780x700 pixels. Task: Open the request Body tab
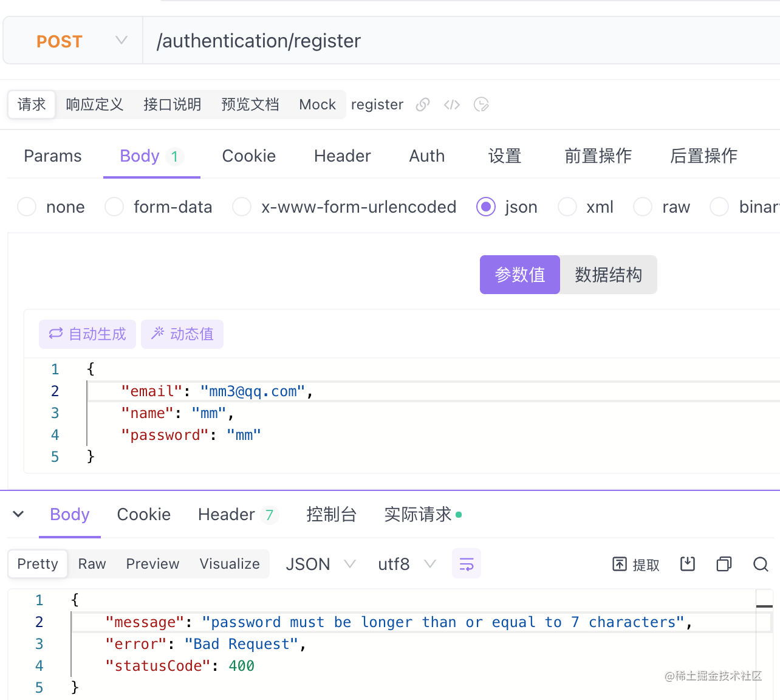pyautogui.click(x=151, y=156)
